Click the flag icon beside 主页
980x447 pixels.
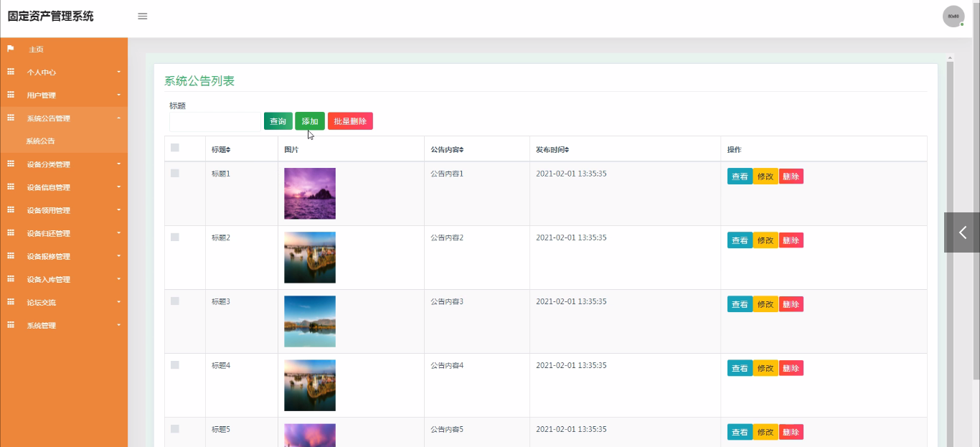pyautogui.click(x=11, y=49)
